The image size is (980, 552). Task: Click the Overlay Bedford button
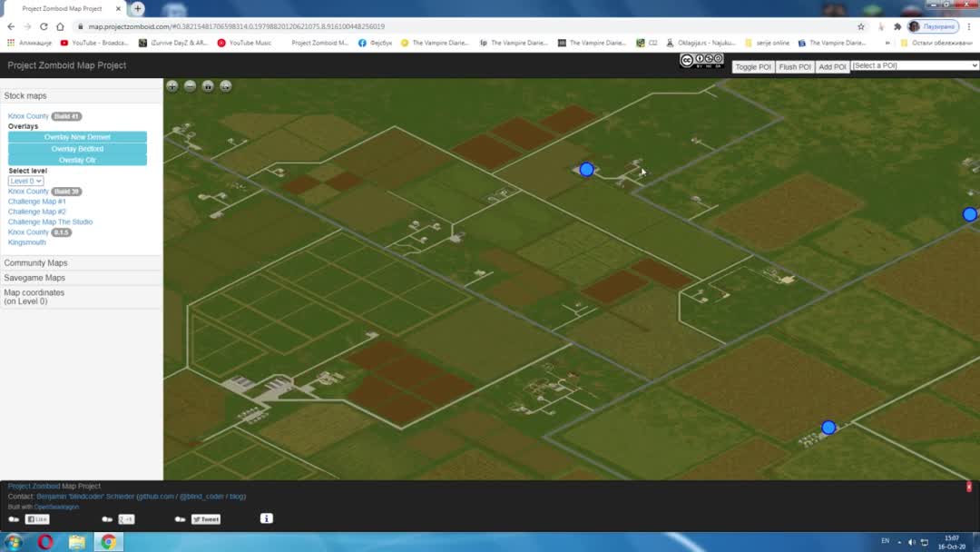pyautogui.click(x=77, y=149)
